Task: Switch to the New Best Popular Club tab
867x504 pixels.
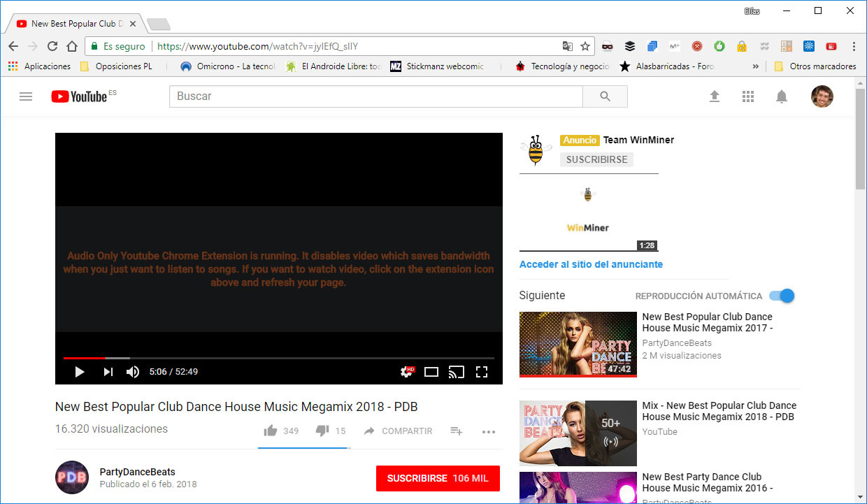Action: click(73, 22)
